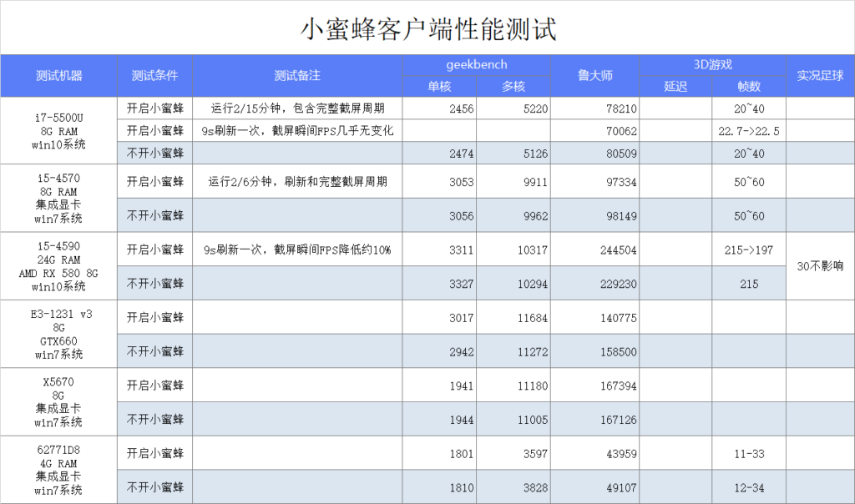The image size is (855, 504).
Task: Select the 帧数 sub-header
Action: click(x=749, y=86)
